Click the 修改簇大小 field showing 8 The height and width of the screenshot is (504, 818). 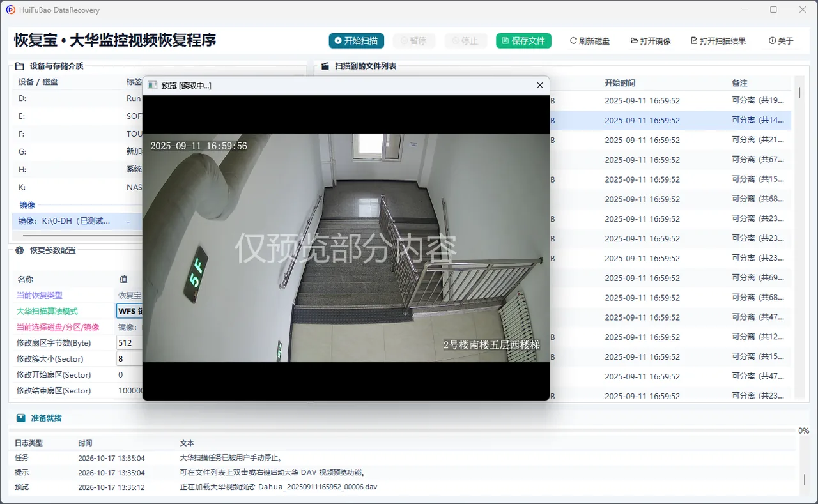(129, 359)
